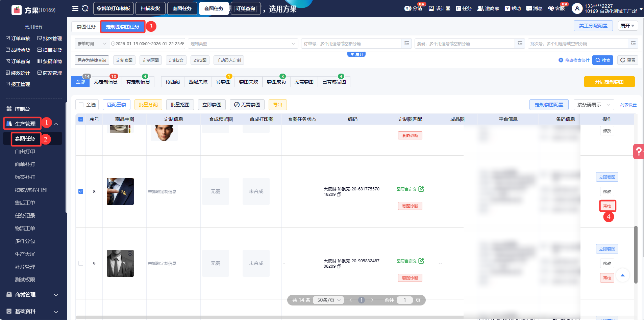The width and height of the screenshot is (644, 320).
Task: Click list icon beside 条码 input
Action: (520, 44)
